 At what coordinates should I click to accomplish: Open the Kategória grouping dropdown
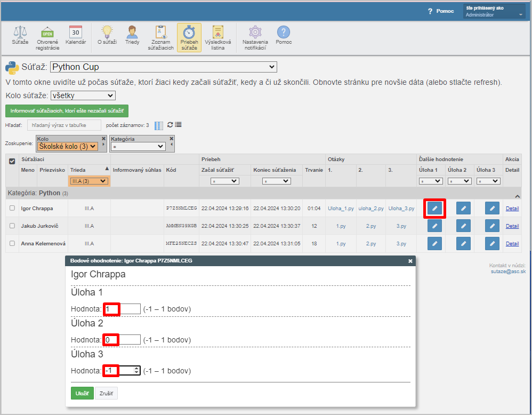[138, 146]
